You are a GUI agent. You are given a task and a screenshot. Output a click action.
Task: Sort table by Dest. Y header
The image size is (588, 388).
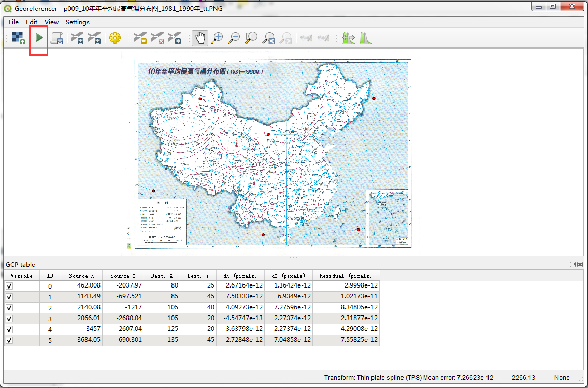[198, 276]
